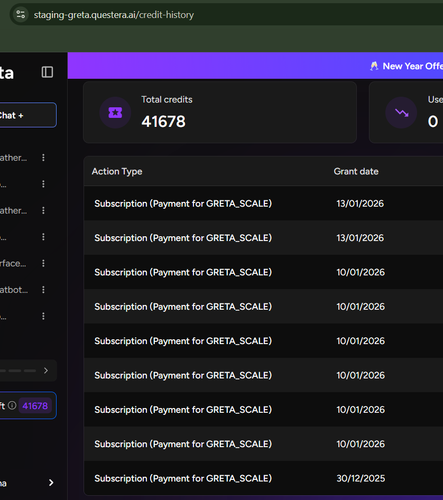This screenshot has height=500, width=443.
Task: Open three-dot menu for chat ending 'rface...'
Action: [x=43, y=263]
